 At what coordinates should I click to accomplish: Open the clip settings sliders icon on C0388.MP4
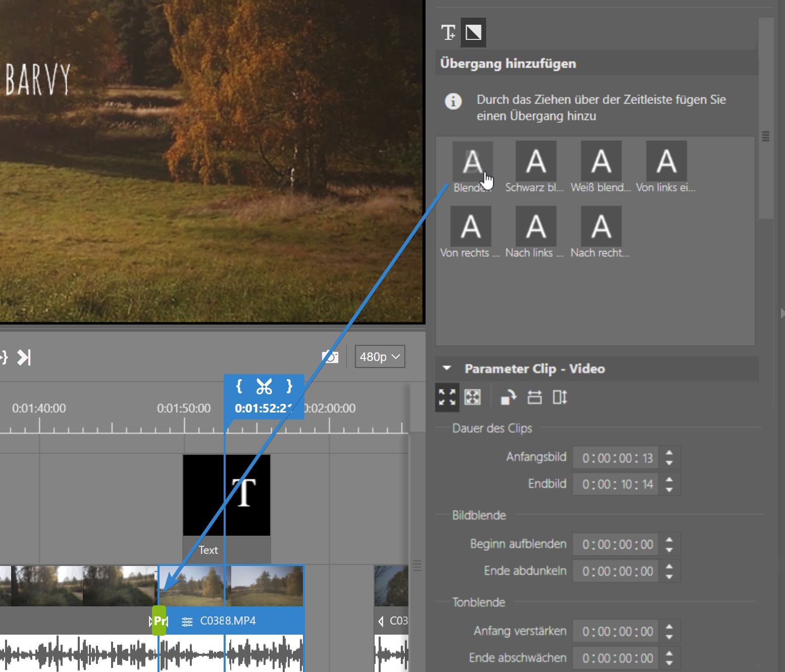pyautogui.click(x=187, y=622)
